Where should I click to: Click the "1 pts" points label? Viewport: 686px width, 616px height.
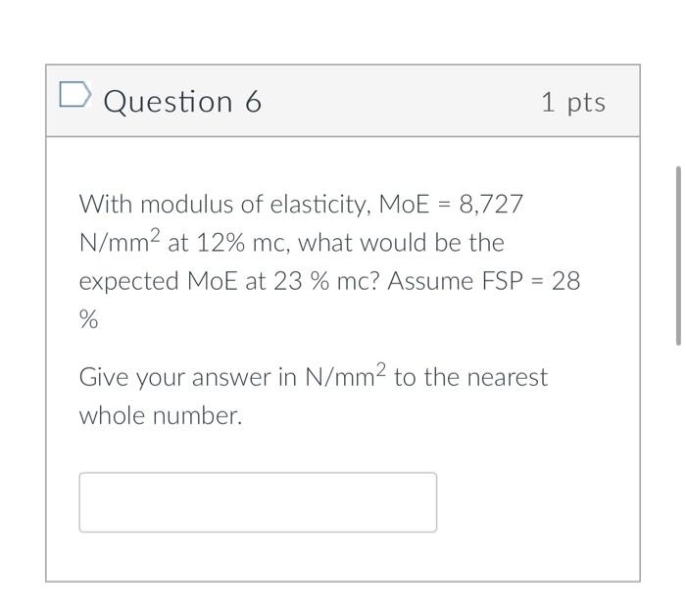(x=573, y=102)
